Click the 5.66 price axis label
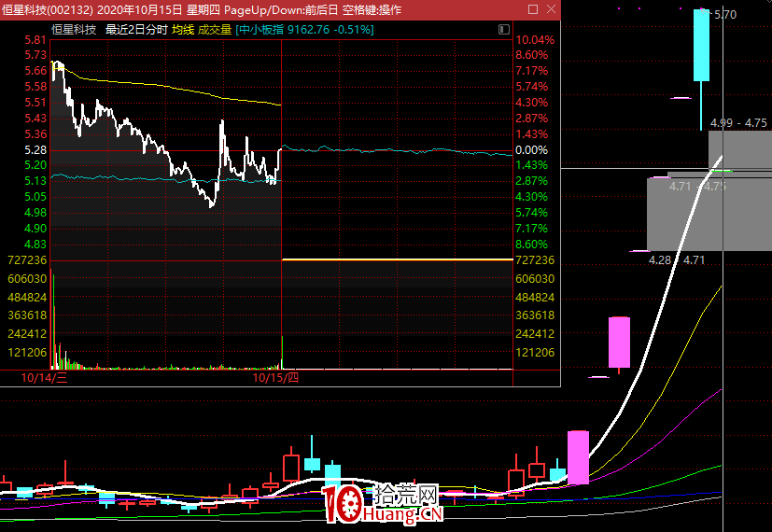 pyautogui.click(x=35, y=71)
